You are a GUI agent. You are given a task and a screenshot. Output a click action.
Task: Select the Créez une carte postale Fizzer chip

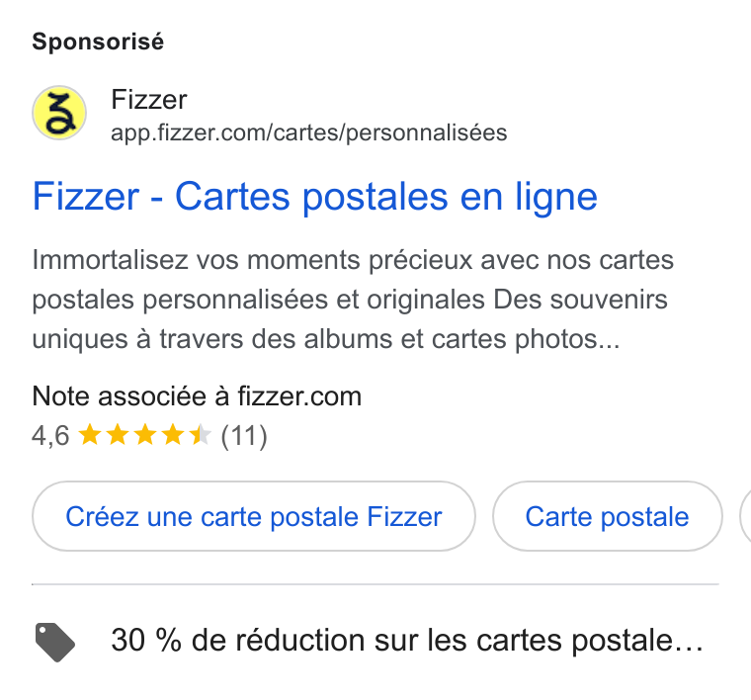pos(254,516)
